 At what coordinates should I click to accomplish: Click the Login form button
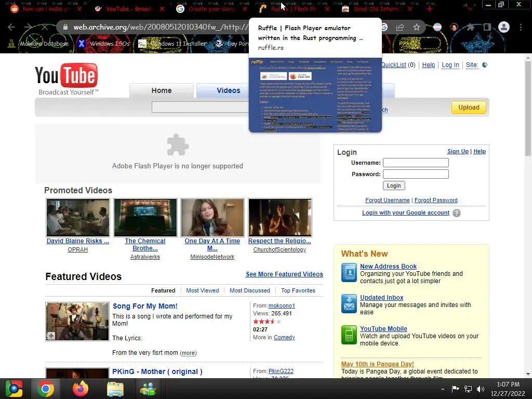(x=394, y=185)
